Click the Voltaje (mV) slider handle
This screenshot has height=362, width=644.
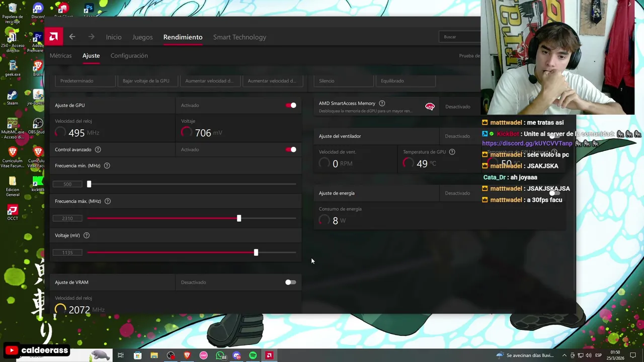256,252
